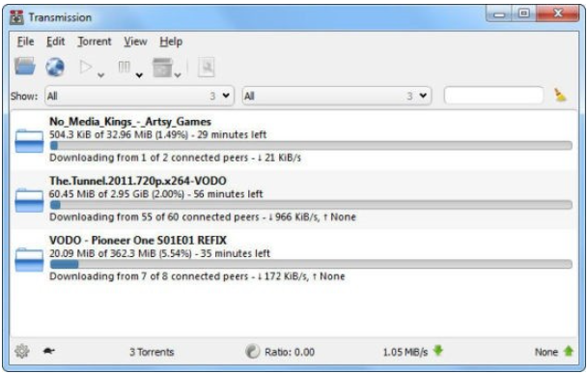Expand the pause button dropdown arrow
Image resolution: width=588 pixels, height=374 pixels.
[139, 75]
